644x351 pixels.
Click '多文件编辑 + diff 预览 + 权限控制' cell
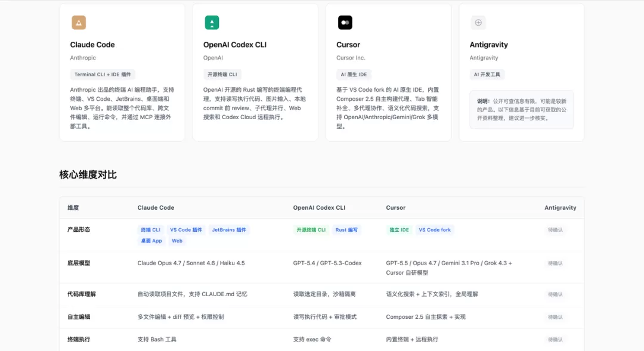click(181, 317)
